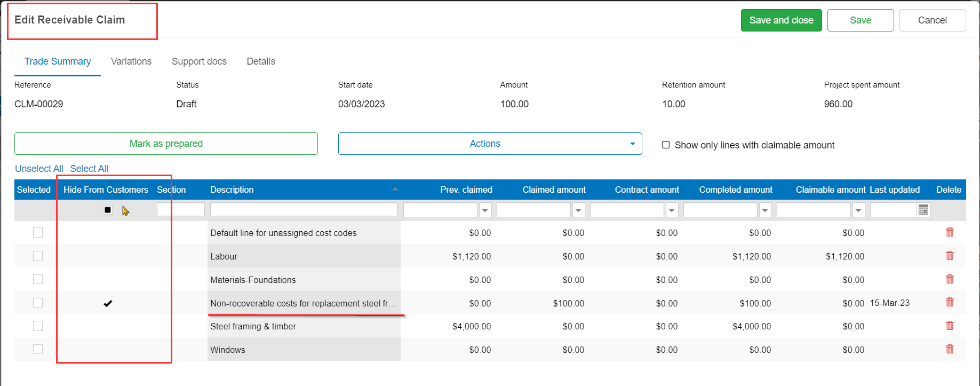Open Contract amount filter dropdown
The height and width of the screenshot is (386, 980).
point(672,210)
